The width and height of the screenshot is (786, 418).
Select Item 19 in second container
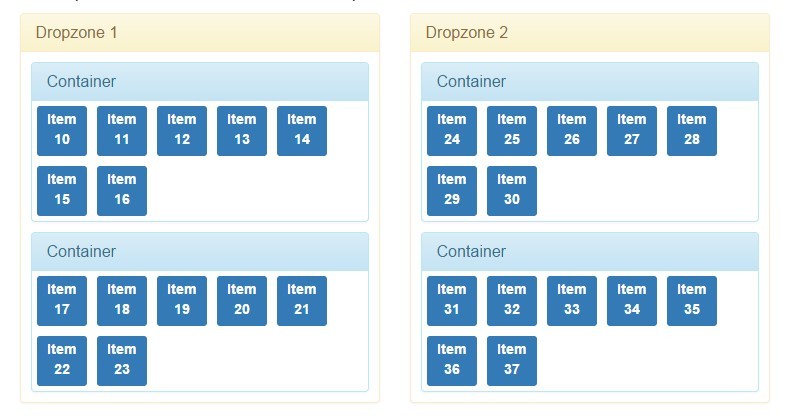click(x=182, y=301)
